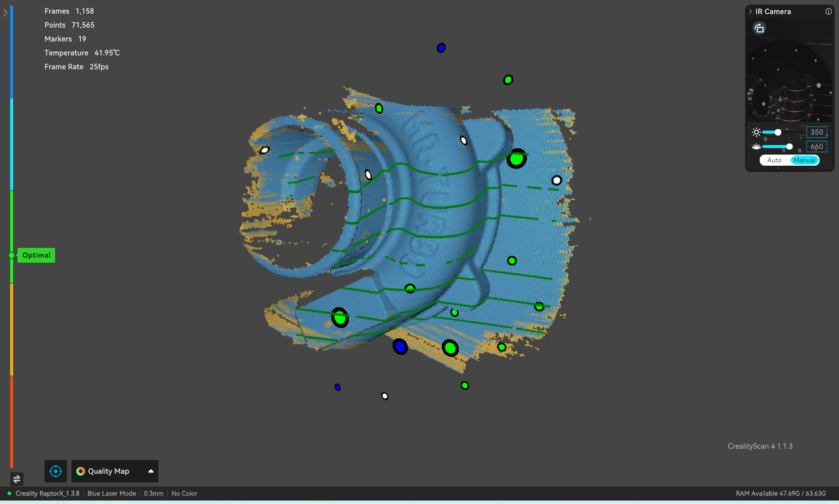The image size is (839, 504).
Task: Click the green connection status dot
Action: [x=9, y=494]
